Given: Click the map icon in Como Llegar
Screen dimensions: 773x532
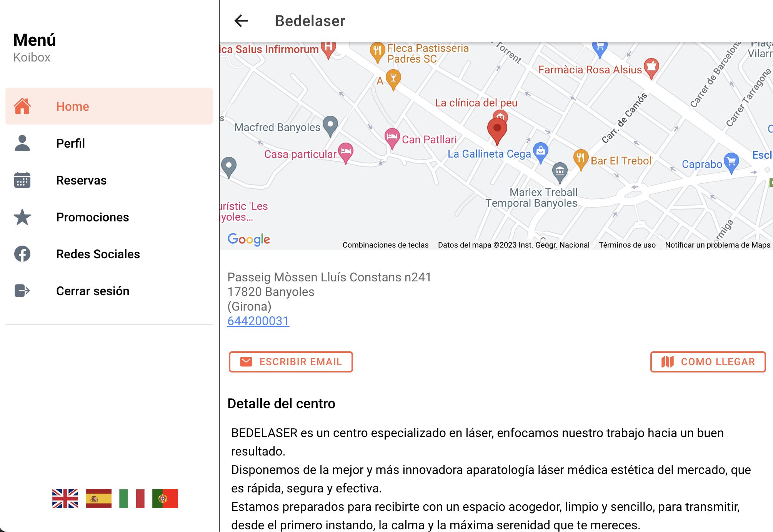Looking at the screenshot, I should pyautogui.click(x=668, y=362).
